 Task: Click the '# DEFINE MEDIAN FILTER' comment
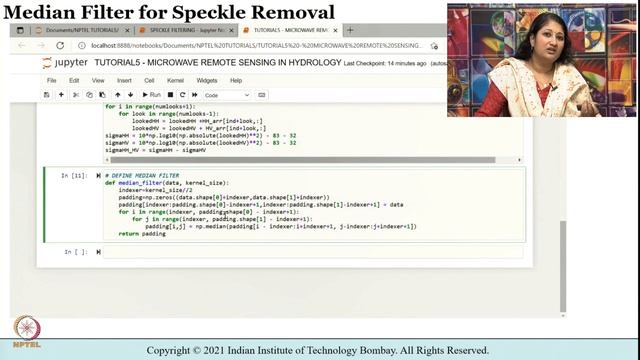(x=142, y=176)
